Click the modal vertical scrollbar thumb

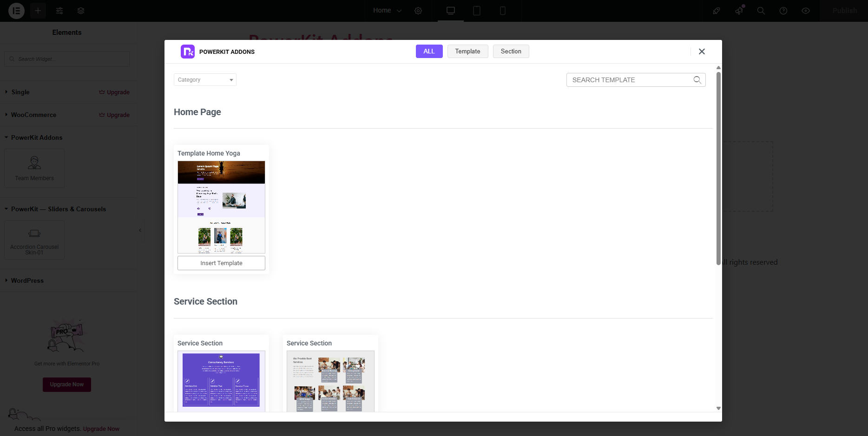[x=718, y=169]
